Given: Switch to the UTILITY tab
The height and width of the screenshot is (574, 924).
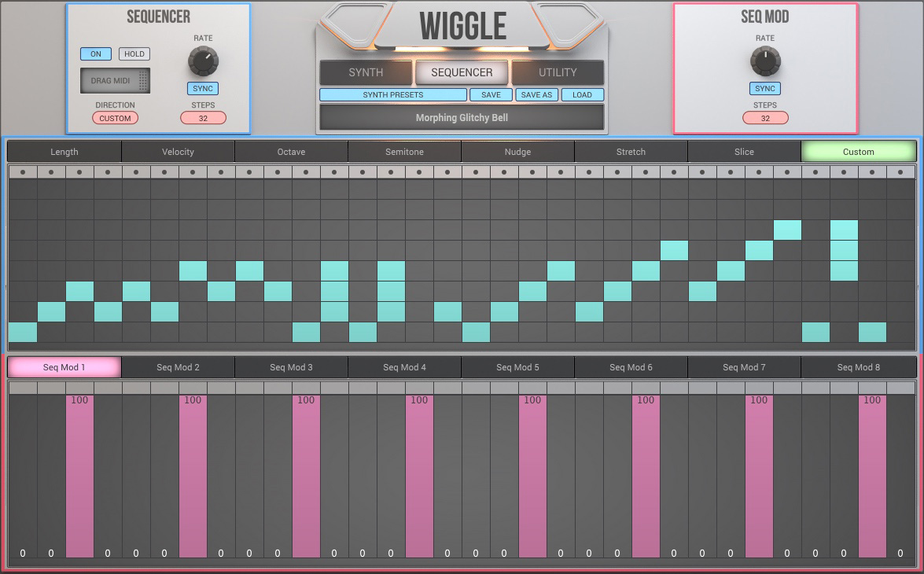Looking at the screenshot, I should point(558,72).
